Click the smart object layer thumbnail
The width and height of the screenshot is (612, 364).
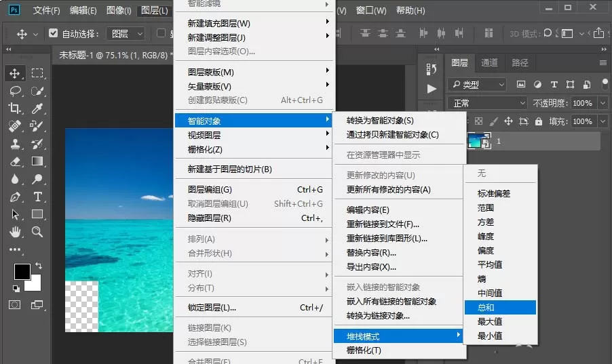click(x=478, y=140)
